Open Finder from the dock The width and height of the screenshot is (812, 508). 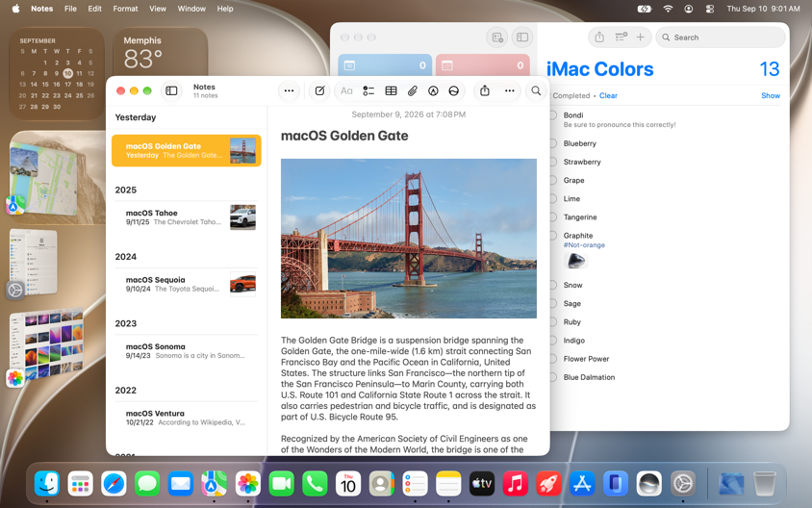pyautogui.click(x=47, y=484)
